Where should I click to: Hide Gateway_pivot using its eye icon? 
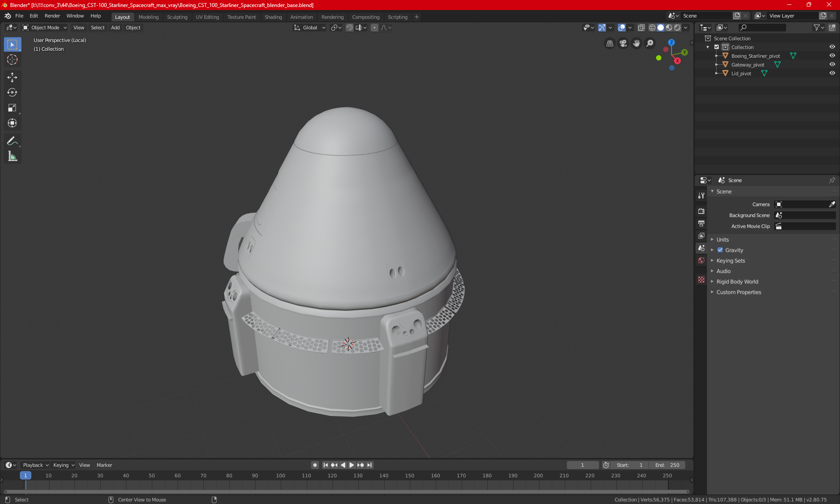tap(832, 65)
